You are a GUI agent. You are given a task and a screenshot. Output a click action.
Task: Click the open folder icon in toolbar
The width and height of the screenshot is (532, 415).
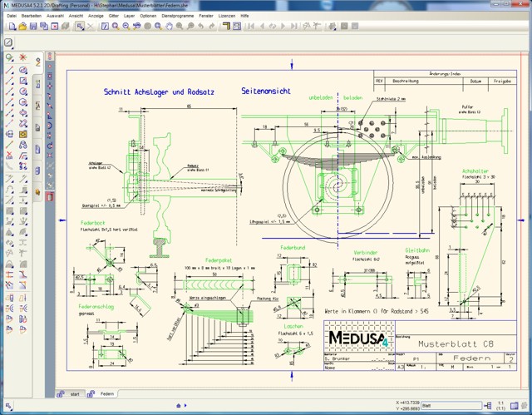click(21, 27)
